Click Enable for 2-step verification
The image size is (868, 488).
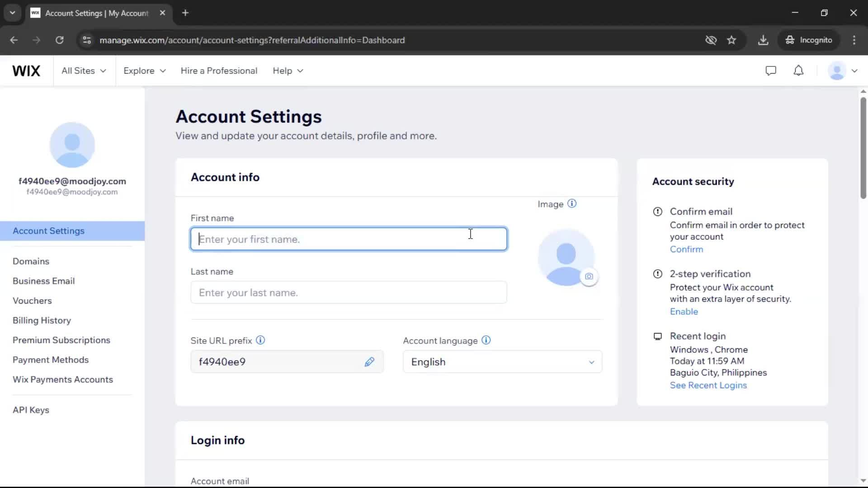[x=684, y=312]
